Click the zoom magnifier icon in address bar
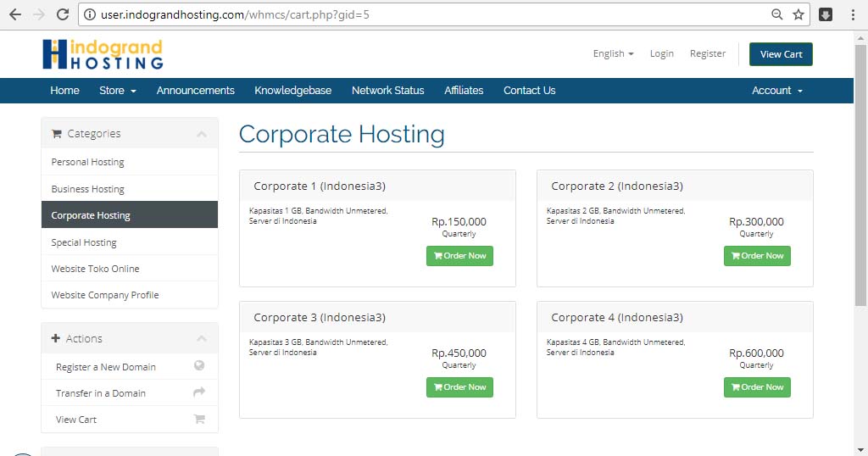This screenshot has height=456, width=868. (777, 14)
